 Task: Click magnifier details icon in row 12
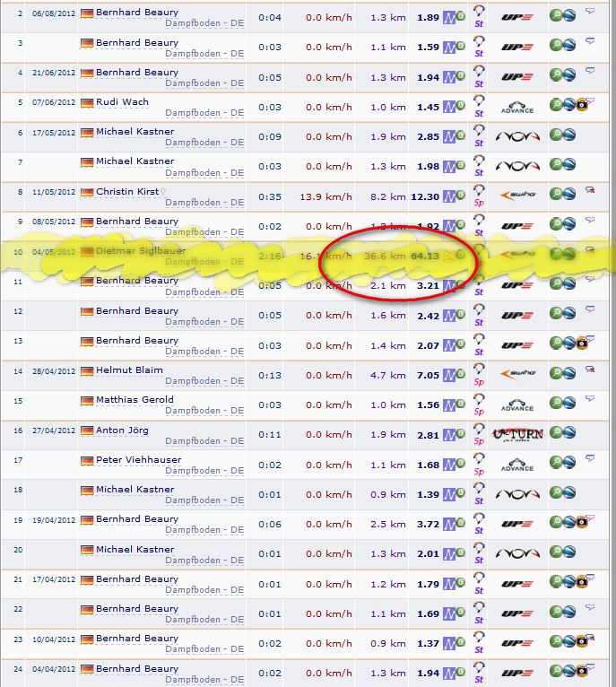coord(556,313)
